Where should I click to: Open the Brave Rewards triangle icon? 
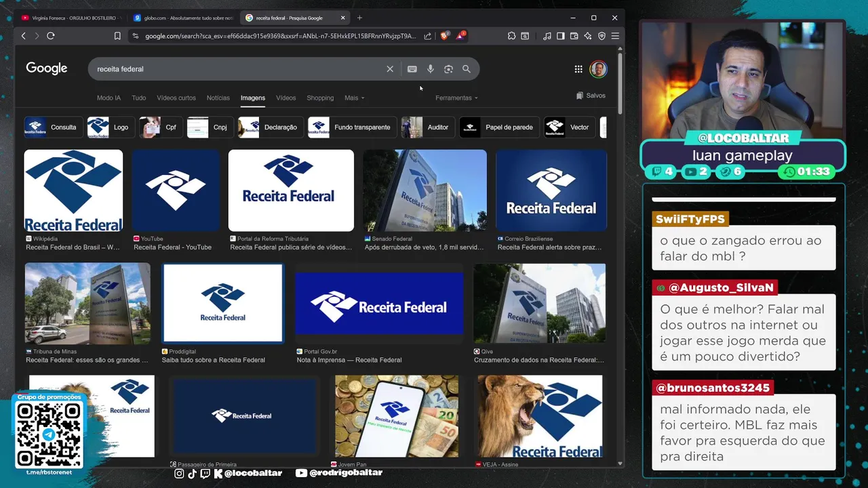point(460,36)
